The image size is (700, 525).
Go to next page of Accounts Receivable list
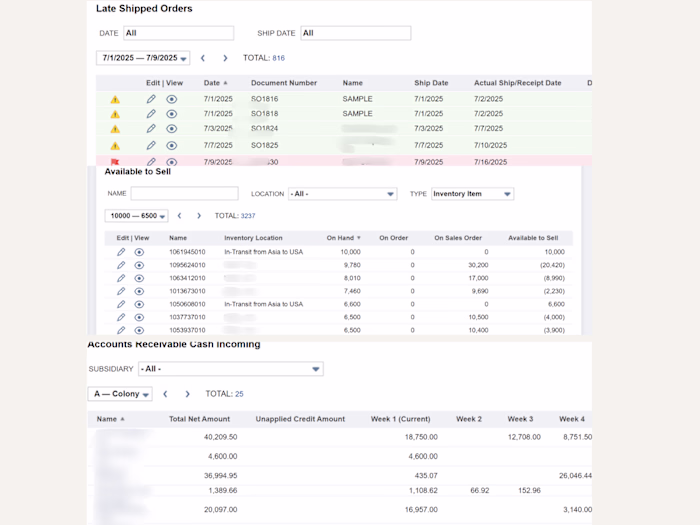pyautogui.click(x=188, y=394)
